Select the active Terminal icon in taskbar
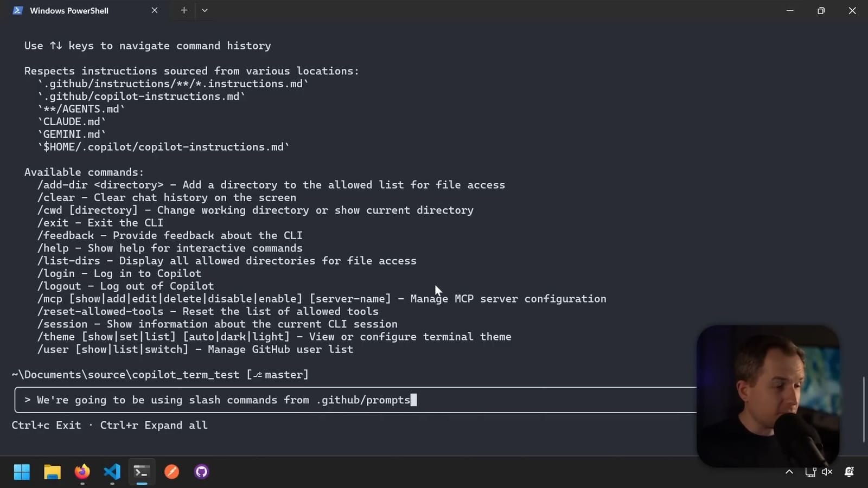Screen dimensions: 868x488 (141, 472)
